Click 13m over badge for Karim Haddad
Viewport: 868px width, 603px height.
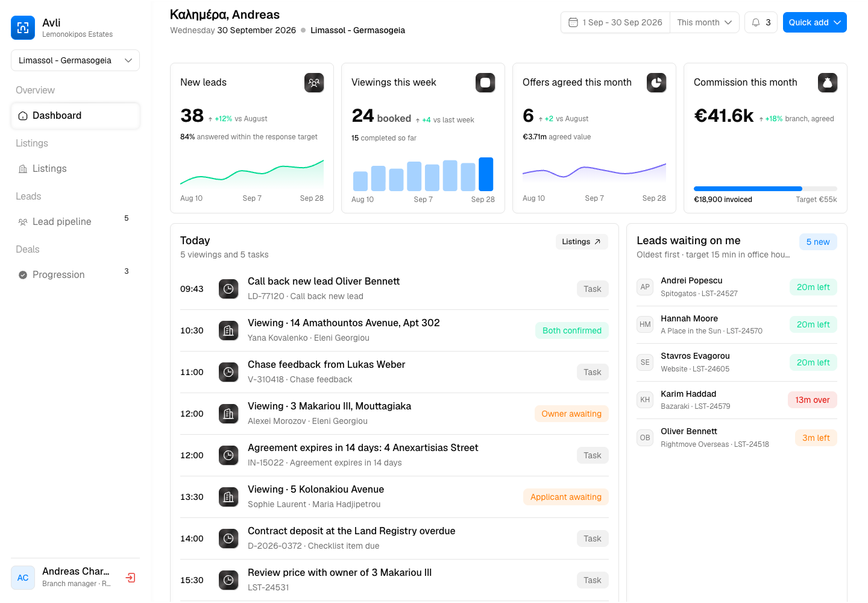coord(813,400)
